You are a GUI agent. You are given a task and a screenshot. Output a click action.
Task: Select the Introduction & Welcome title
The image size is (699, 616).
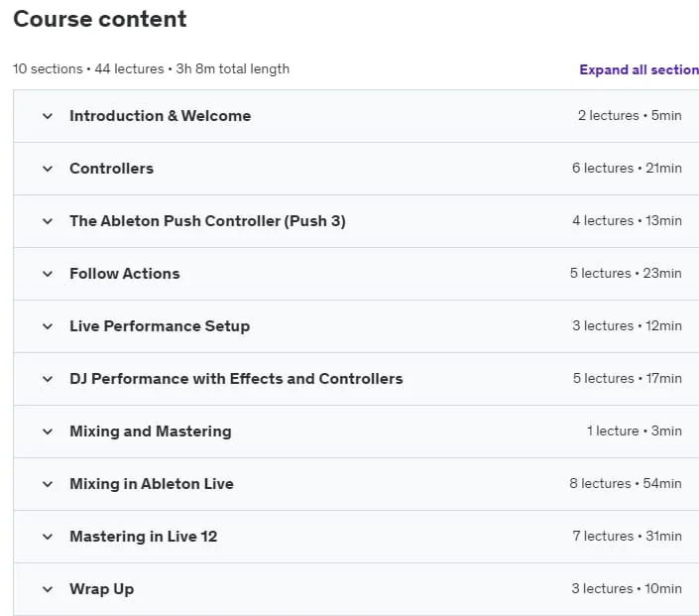pos(160,116)
